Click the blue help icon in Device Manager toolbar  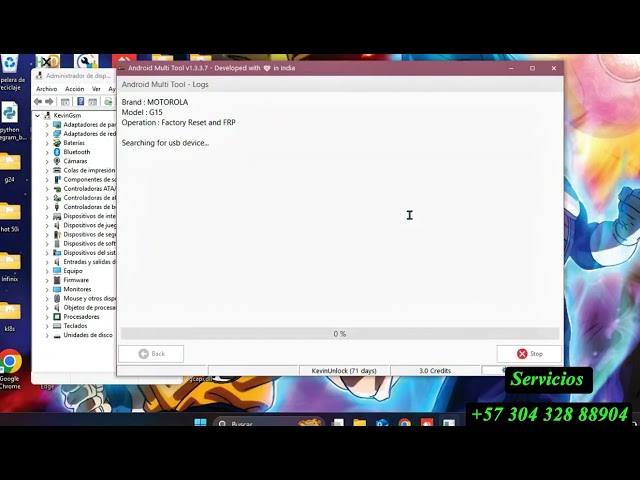81,102
